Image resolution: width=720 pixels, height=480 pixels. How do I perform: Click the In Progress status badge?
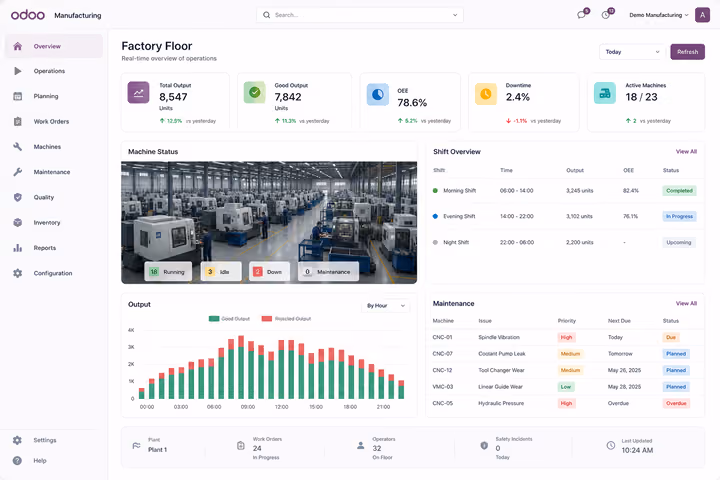[x=679, y=216]
